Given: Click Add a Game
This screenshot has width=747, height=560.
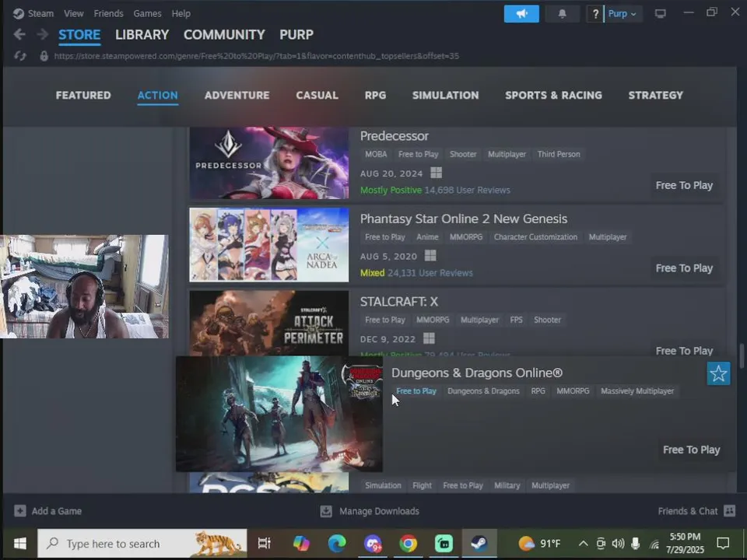Looking at the screenshot, I should pos(47,511).
